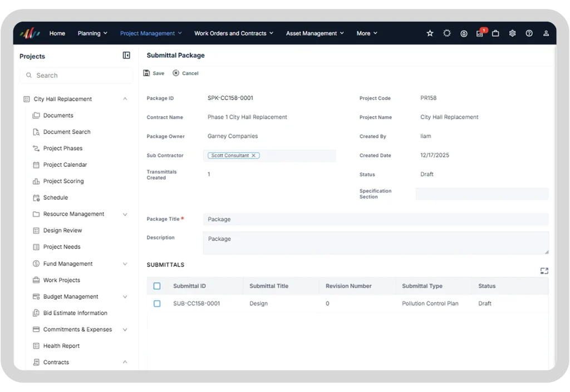Click the Fund Management dollar icon
This screenshot has width=570, height=392.
(x=36, y=264)
